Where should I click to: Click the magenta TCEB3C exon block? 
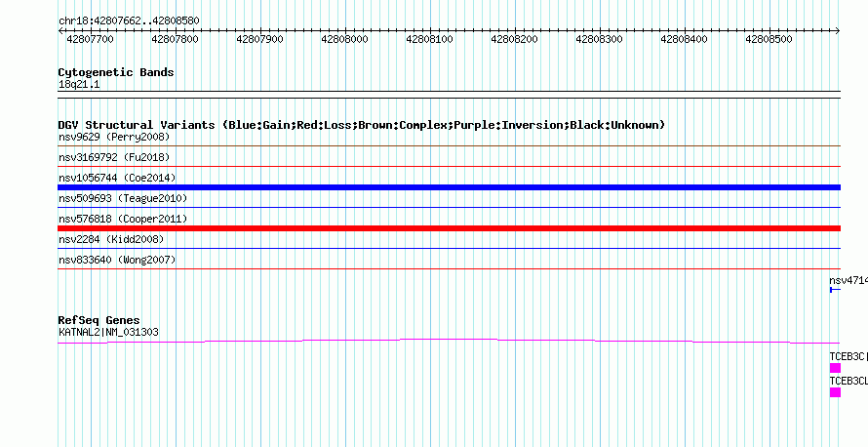coord(835,368)
